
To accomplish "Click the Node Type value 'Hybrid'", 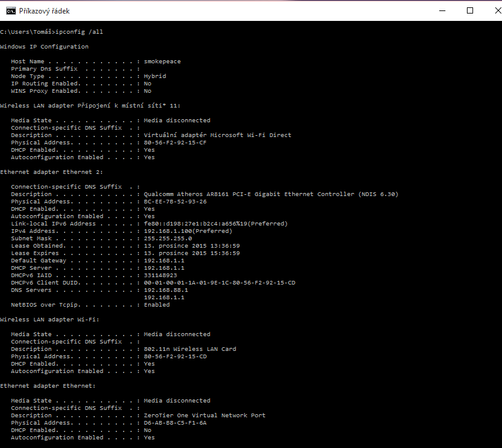I will [155, 76].
